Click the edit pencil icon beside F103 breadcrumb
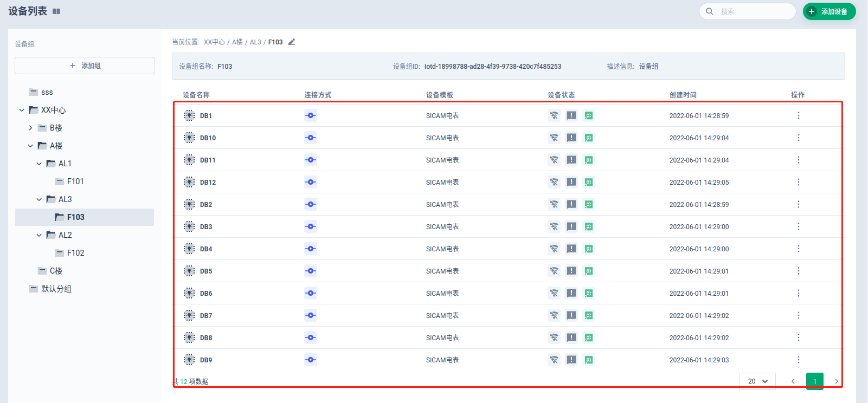Viewport: 868px width, 403px height. pyautogui.click(x=292, y=42)
